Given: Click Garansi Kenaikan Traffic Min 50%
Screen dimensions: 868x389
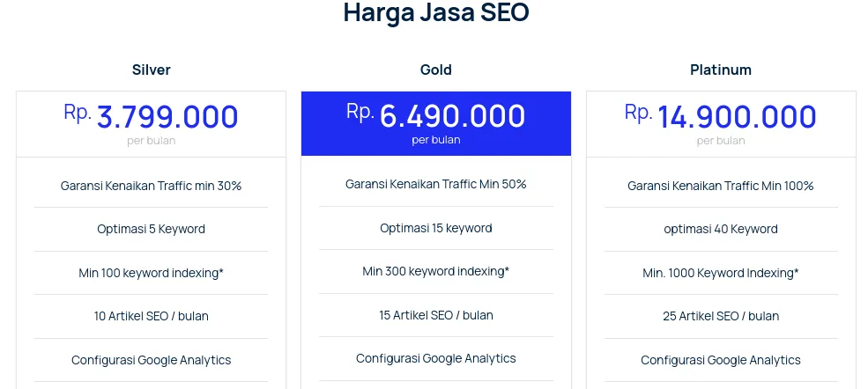Looking at the screenshot, I should (x=435, y=184).
